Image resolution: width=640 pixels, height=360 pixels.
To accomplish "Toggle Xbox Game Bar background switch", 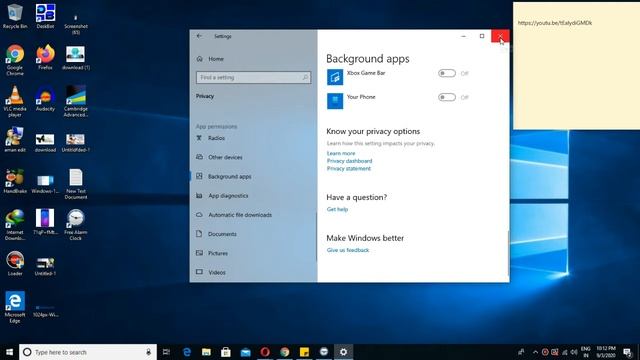I will [x=447, y=73].
